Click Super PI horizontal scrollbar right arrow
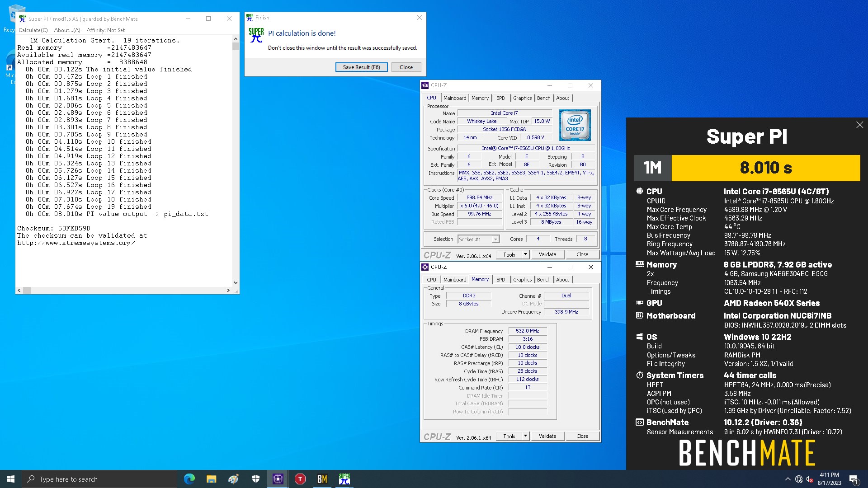This screenshot has height=488, width=868. 228,291
